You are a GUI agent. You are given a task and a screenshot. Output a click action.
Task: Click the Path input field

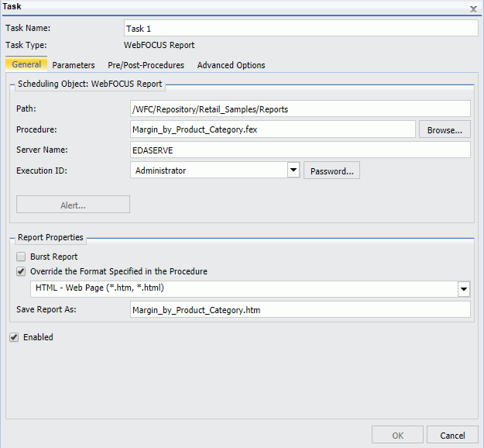(300, 109)
